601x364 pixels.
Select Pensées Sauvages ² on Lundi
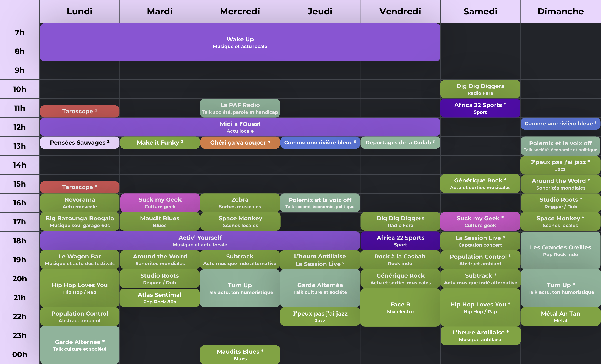(80, 143)
